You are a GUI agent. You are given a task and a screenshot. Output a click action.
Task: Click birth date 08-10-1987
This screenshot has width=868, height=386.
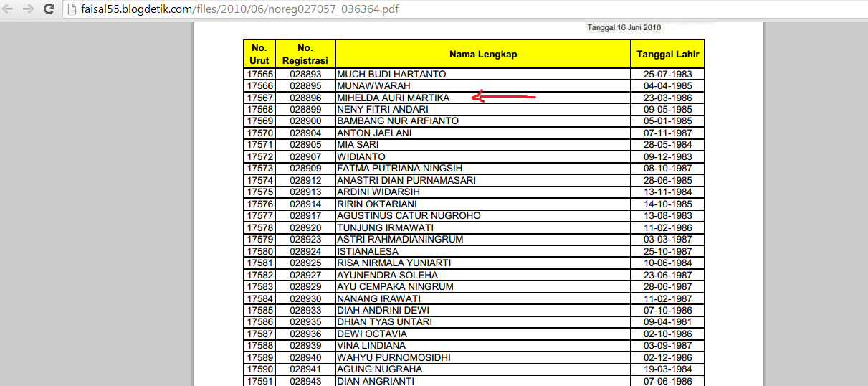pyautogui.click(x=668, y=168)
